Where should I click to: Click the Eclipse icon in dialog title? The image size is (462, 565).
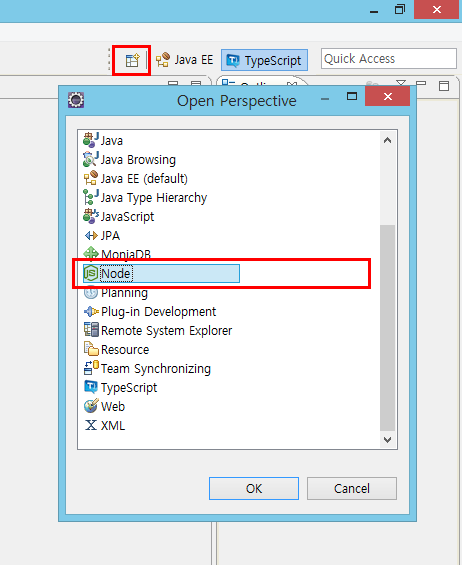(76, 100)
